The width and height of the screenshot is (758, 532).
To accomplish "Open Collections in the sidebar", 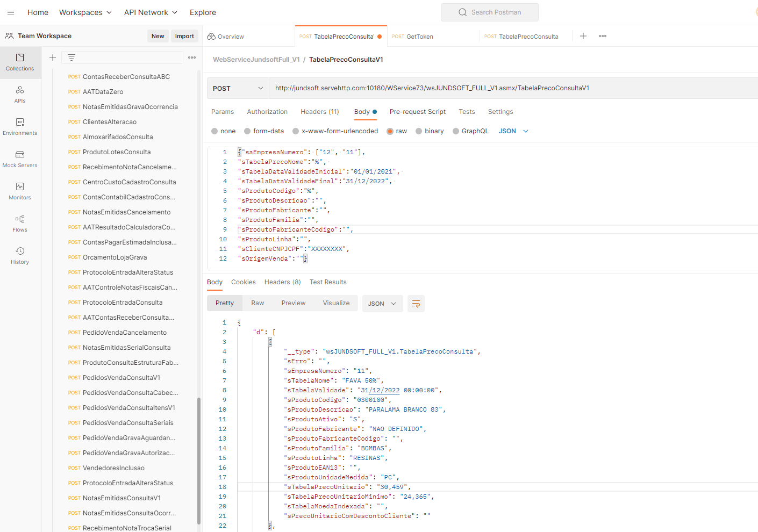I will [20, 62].
